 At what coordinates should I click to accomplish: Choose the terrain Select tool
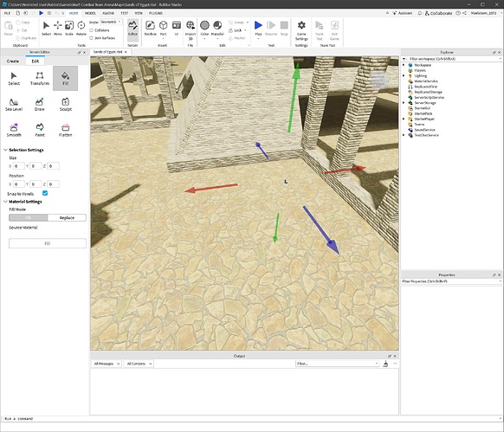pyautogui.click(x=14, y=79)
